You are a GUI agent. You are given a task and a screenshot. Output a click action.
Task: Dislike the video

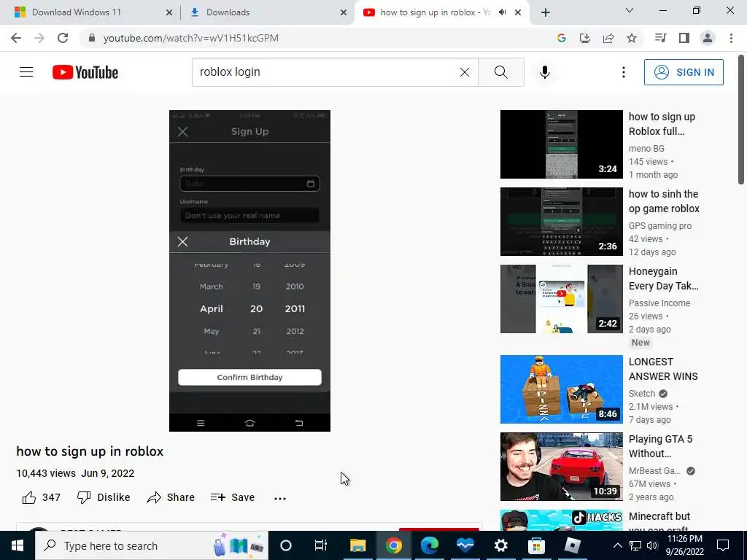point(104,497)
